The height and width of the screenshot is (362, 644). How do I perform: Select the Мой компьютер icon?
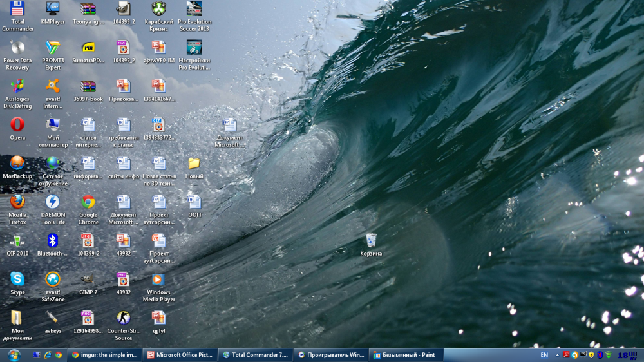pyautogui.click(x=53, y=132)
